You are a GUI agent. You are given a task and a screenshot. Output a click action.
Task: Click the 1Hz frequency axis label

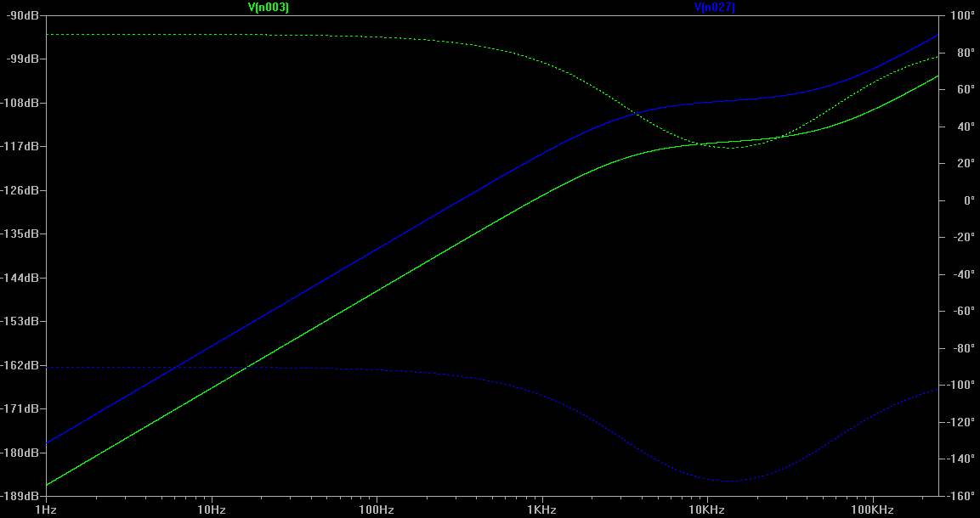point(46,510)
